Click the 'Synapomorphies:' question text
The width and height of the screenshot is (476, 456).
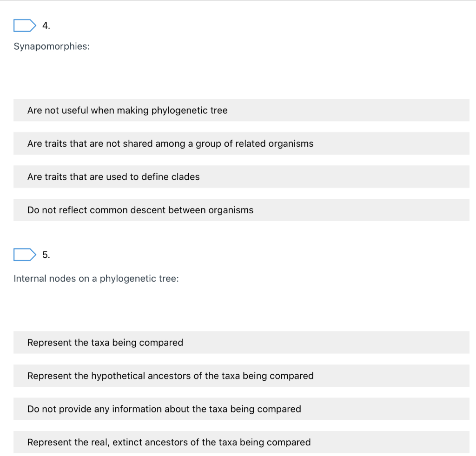(51, 46)
